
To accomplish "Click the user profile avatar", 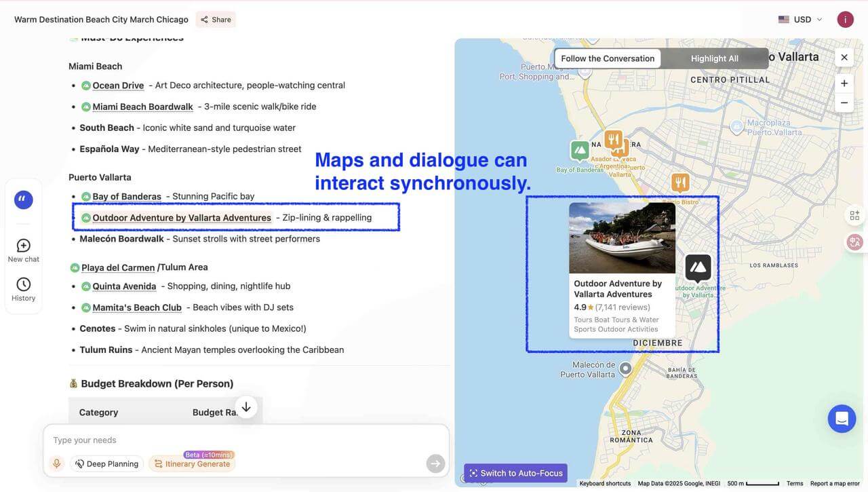I will point(845,20).
